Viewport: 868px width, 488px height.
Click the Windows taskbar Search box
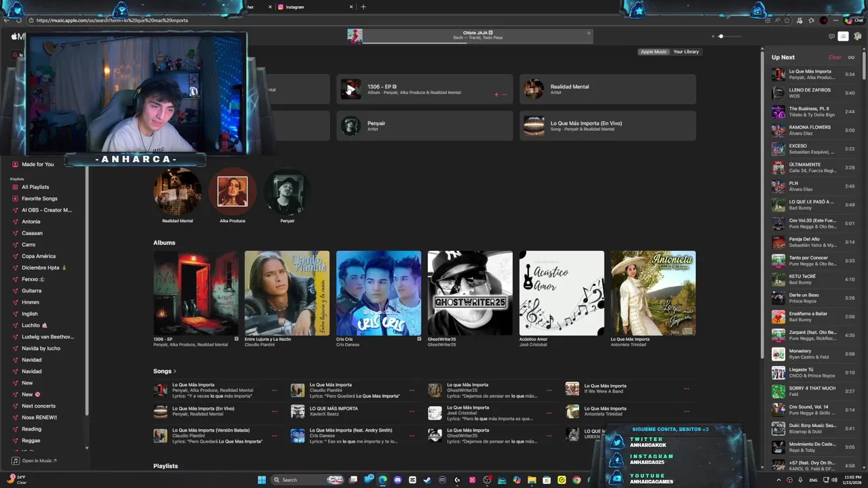307,480
